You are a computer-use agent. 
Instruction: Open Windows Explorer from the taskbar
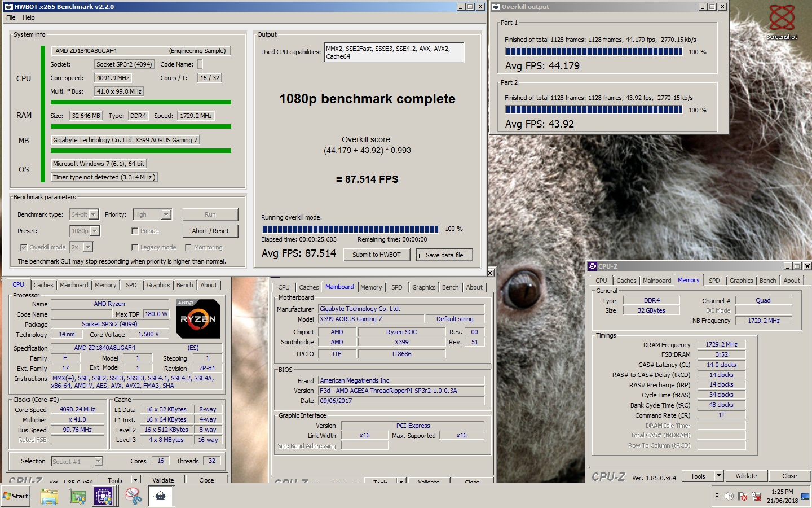pyautogui.click(x=49, y=496)
